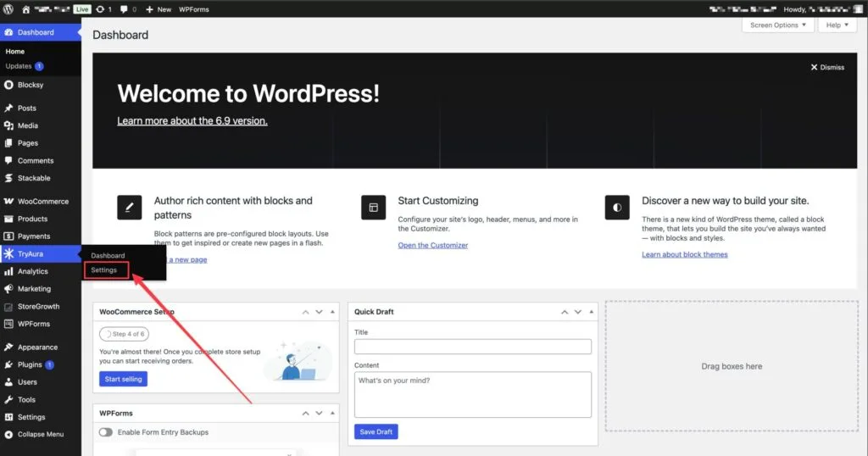Click the Start Customizing layout icon
Viewport: 868px width, 456px height.
click(373, 208)
